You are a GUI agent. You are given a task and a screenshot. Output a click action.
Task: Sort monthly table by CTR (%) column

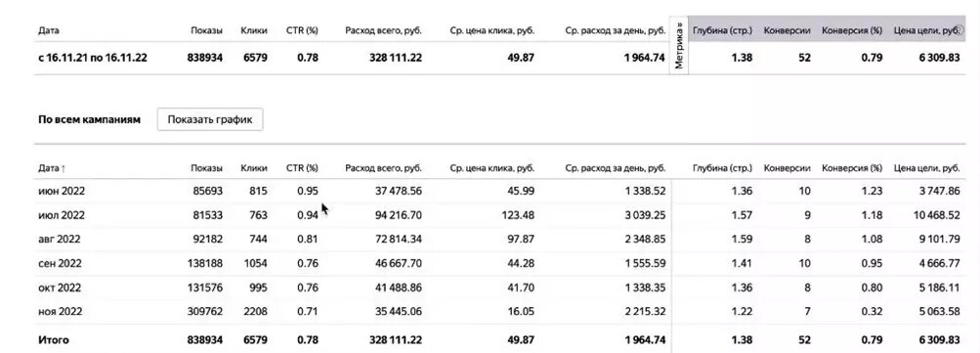302,168
